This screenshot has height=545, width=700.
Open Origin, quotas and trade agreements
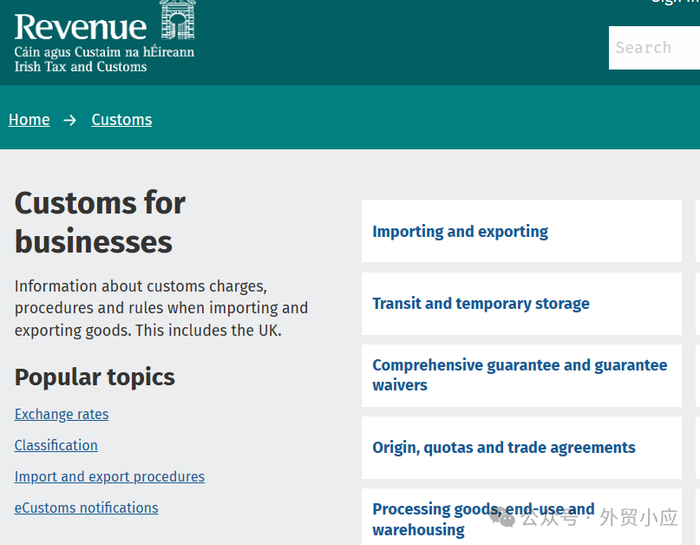(x=503, y=448)
